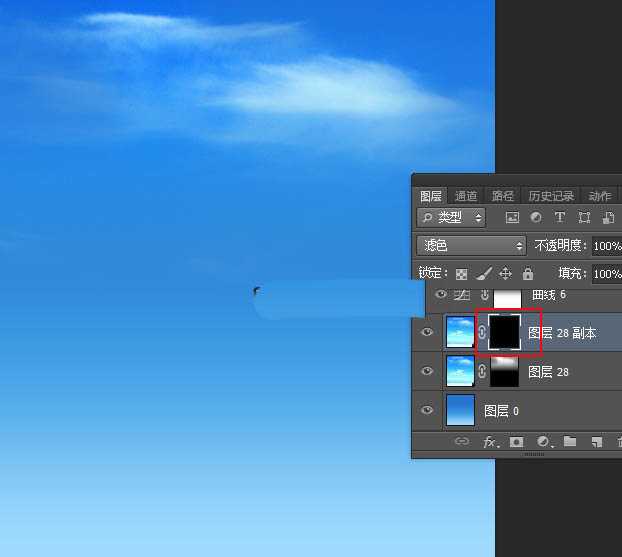This screenshot has width=622, height=557.
Task: Open the 类型 filter type dropdown
Action: pyautogui.click(x=452, y=218)
